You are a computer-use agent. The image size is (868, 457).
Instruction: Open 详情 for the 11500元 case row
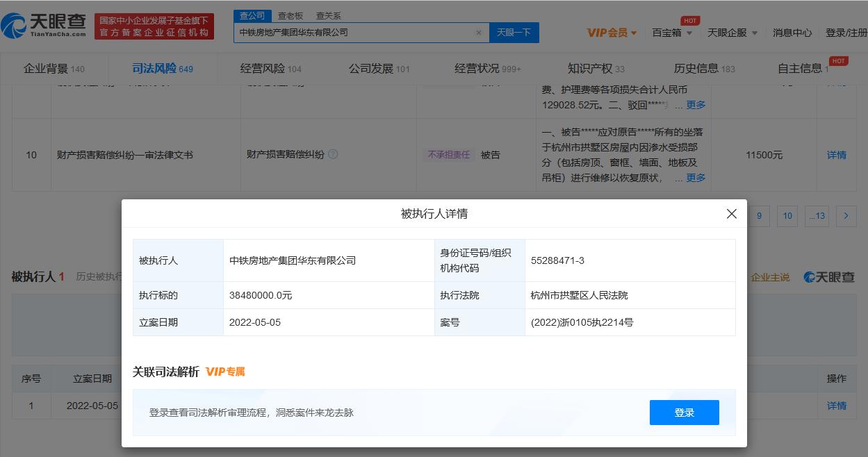pyautogui.click(x=837, y=155)
